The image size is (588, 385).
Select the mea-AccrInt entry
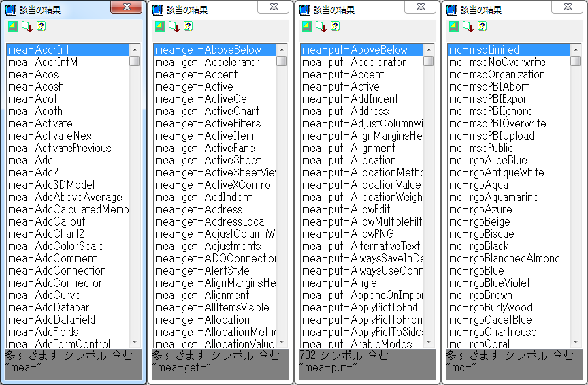click(x=67, y=50)
